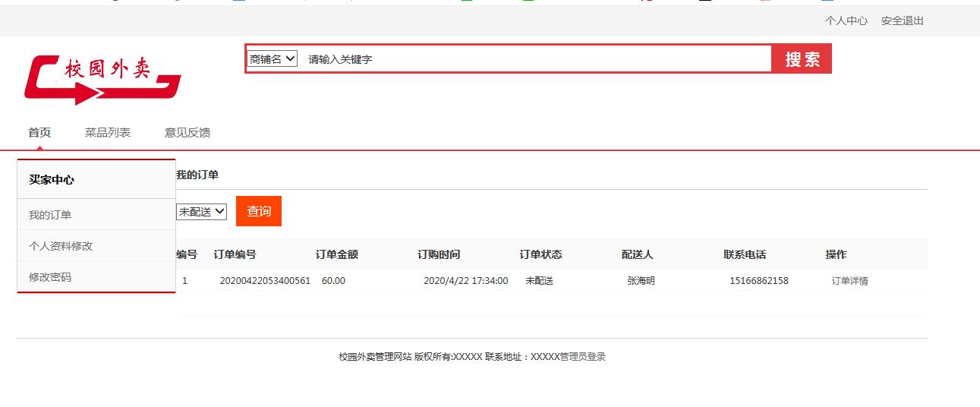This screenshot has height=407, width=980.
Task: Click the 编号 column header
Action: pos(187,254)
